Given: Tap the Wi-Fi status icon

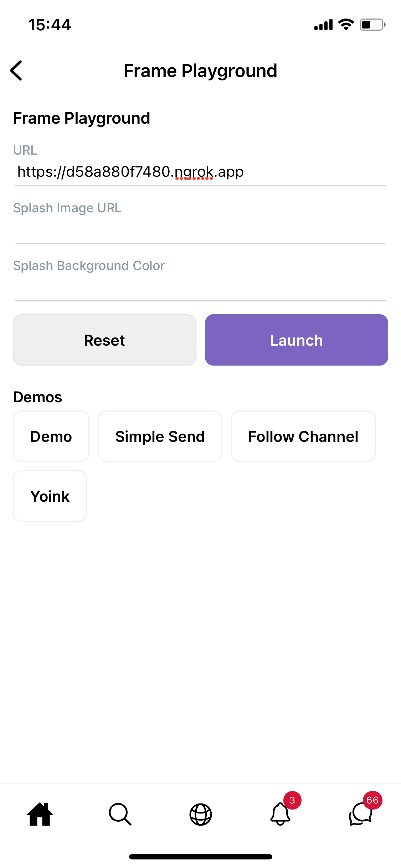Looking at the screenshot, I should (346, 25).
